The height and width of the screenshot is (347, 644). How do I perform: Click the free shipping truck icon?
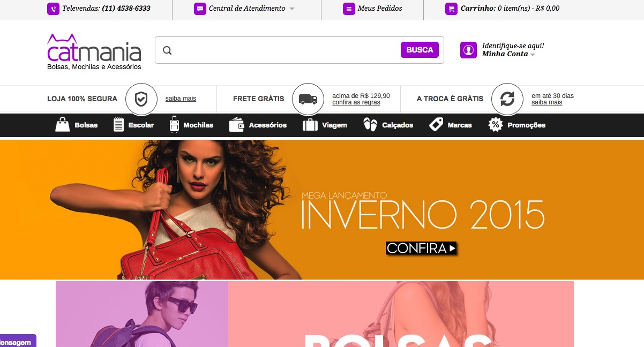point(308,99)
